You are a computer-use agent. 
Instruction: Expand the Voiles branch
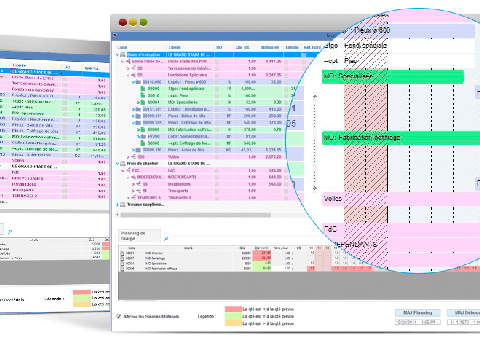coord(128,157)
